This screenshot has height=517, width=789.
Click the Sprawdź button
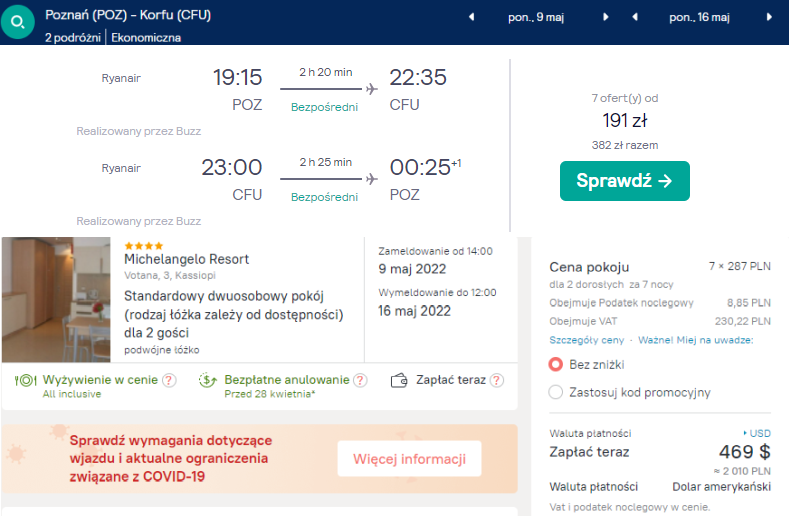tap(624, 181)
